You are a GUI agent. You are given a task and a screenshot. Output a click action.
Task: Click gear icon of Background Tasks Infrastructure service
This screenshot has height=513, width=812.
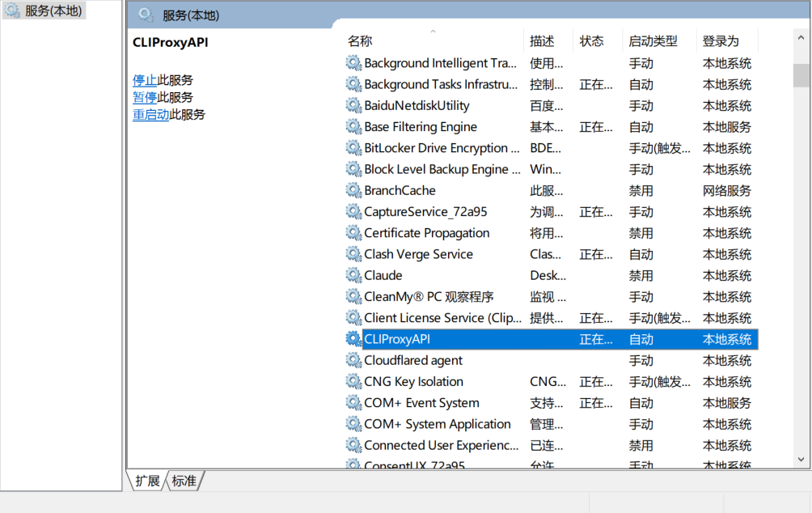coord(353,84)
